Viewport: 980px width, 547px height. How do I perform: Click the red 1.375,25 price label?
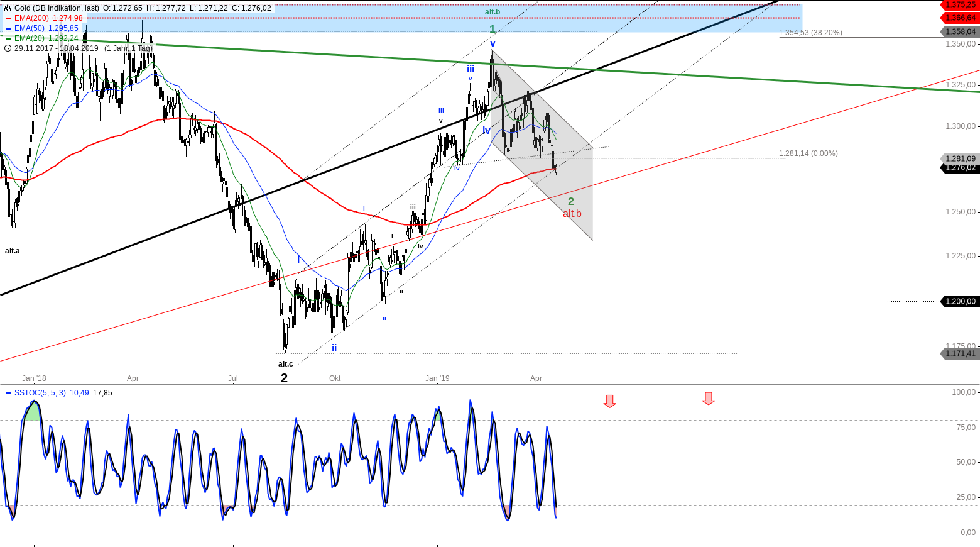[961, 4]
